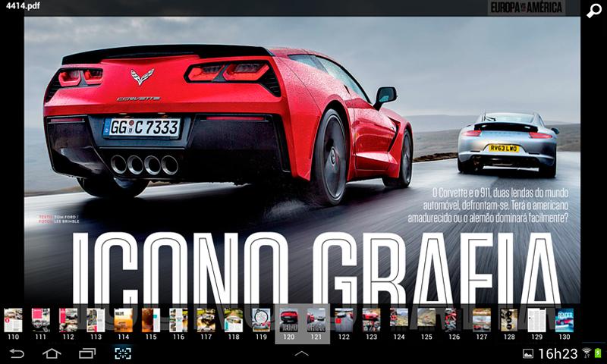The width and height of the screenshot is (607, 364).
Task: Expand the bottom panel up-chevron
Action: pyautogui.click(x=301, y=353)
